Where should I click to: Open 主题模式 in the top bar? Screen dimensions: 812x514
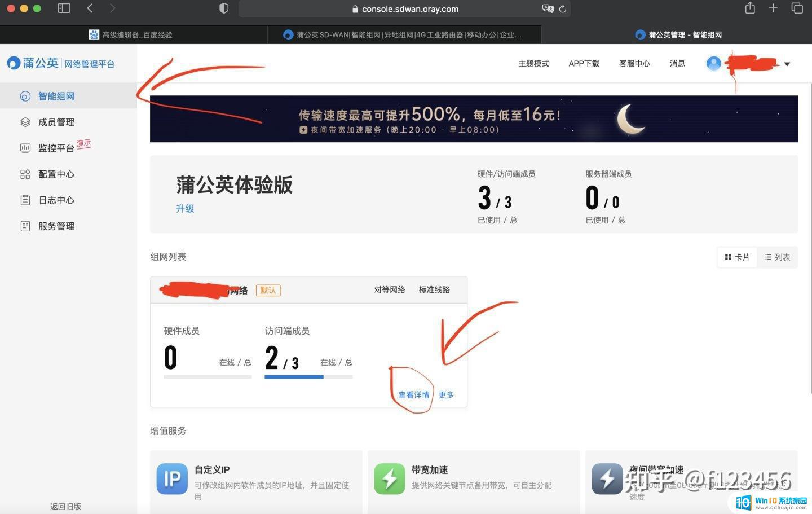point(533,64)
